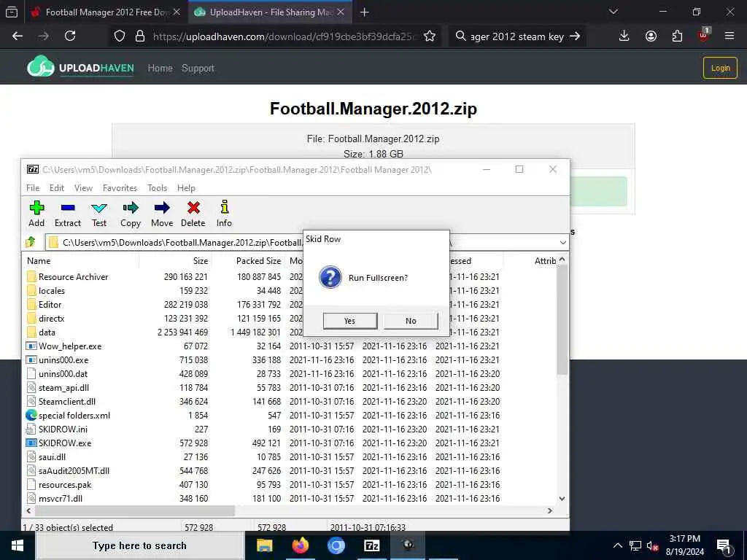747x560 pixels.
Task: Select the special folders.xml Edge icon
Action: click(x=31, y=415)
